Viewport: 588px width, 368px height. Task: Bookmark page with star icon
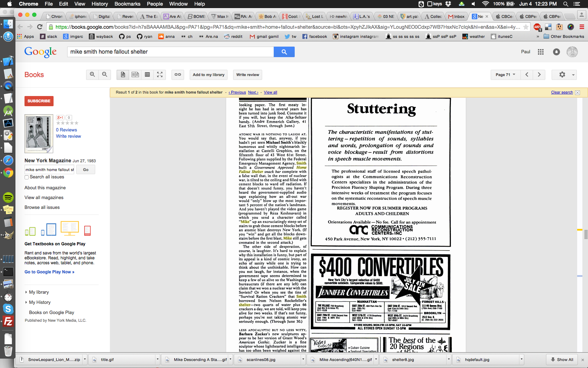tap(526, 27)
